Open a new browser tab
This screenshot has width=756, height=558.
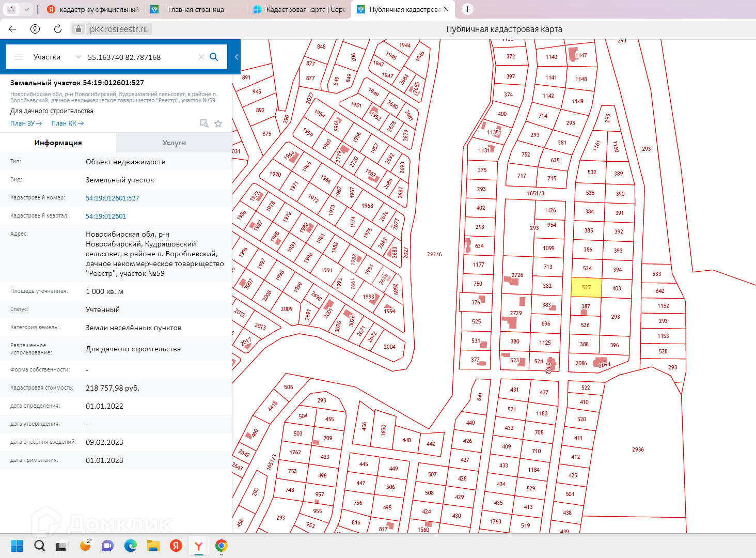pos(467,9)
